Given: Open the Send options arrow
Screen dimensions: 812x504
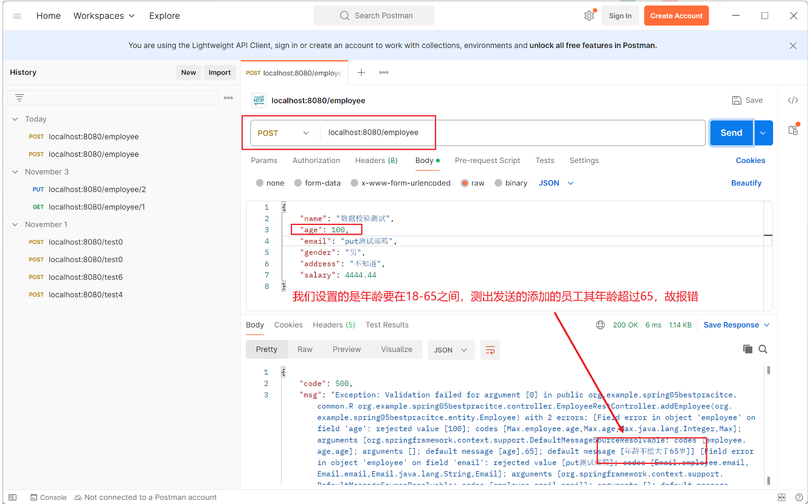Looking at the screenshot, I should tap(763, 133).
